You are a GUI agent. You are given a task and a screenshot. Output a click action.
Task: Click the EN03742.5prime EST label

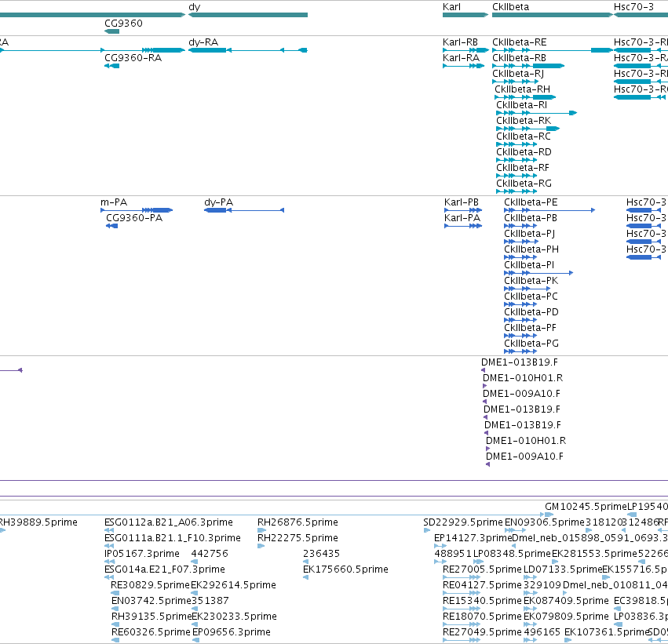coord(151,601)
